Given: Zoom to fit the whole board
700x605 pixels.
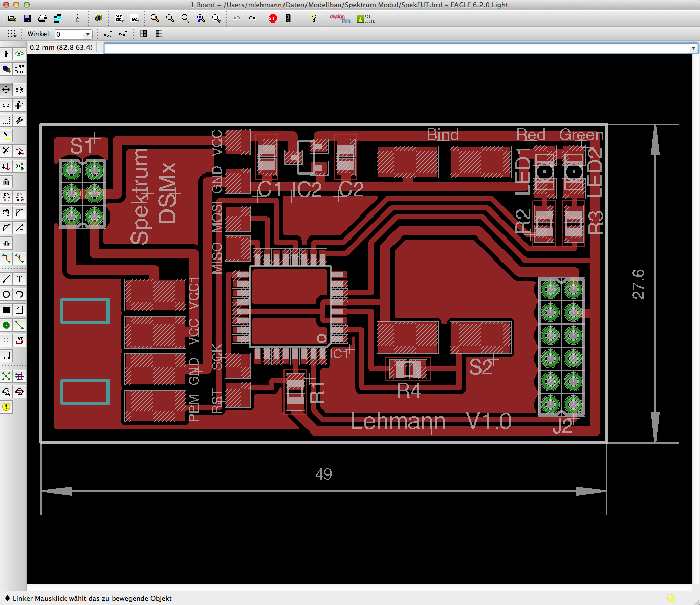Looking at the screenshot, I should 155,18.
